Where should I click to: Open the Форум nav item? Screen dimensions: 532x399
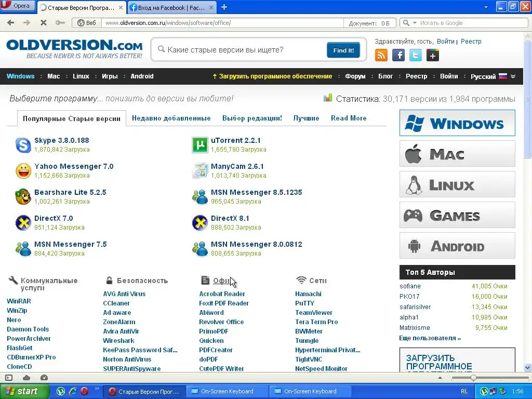click(355, 76)
